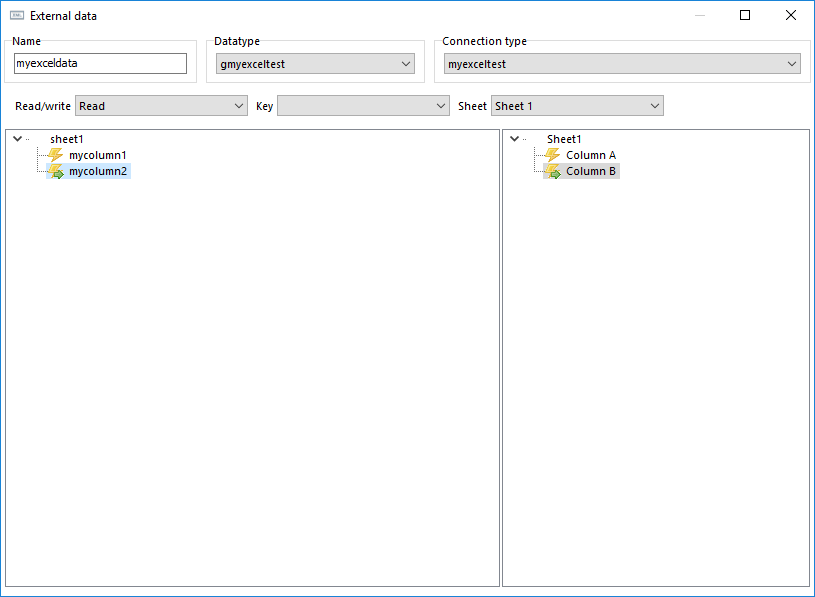
Task: Select the sheet1 root in left tree
Action: tap(67, 139)
